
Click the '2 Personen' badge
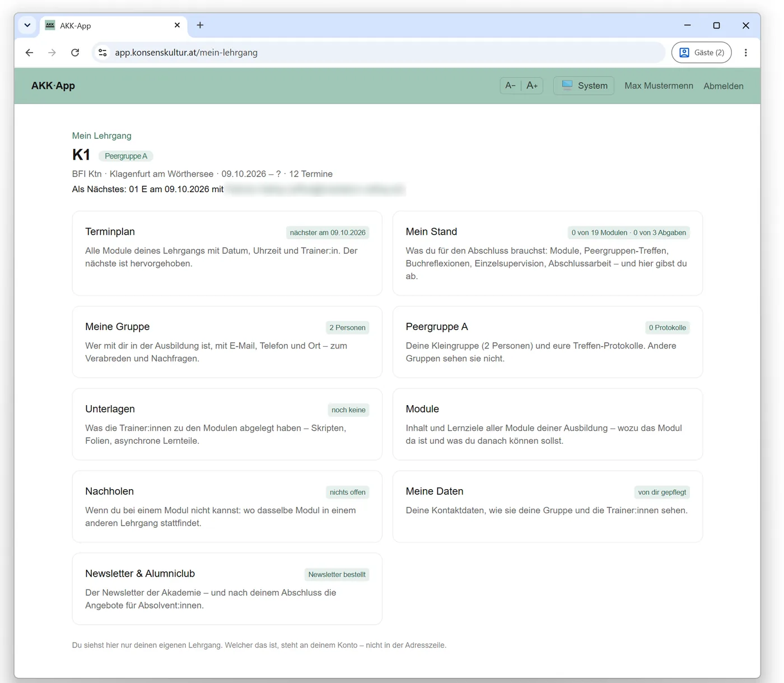pyautogui.click(x=347, y=328)
